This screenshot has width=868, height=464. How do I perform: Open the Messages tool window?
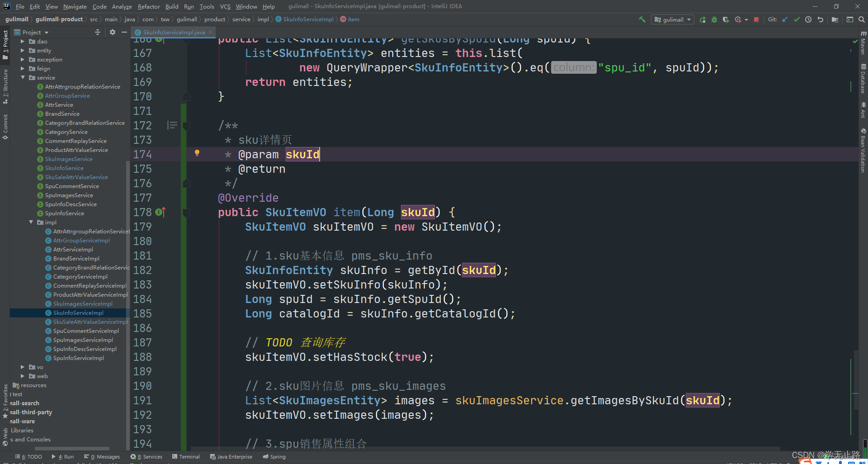[x=102, y=457]
